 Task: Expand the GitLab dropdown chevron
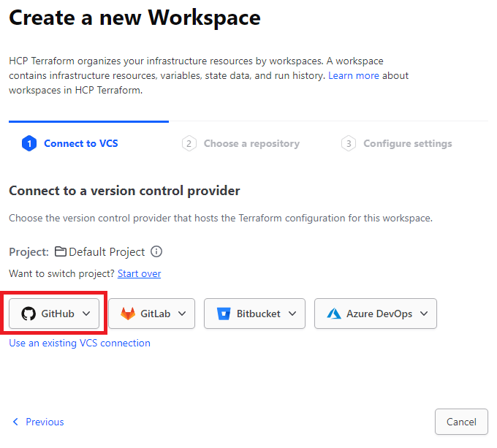182,314
